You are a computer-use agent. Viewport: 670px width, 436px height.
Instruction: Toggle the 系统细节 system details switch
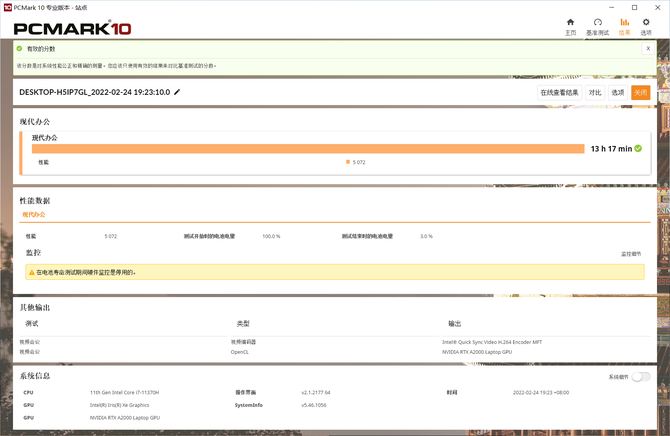click(x=640, y=376)
